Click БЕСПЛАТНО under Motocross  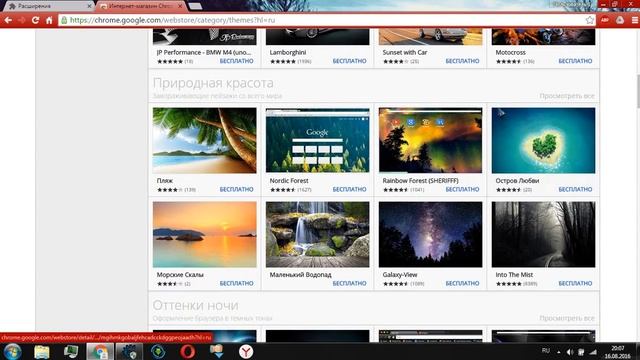point(575,61)
